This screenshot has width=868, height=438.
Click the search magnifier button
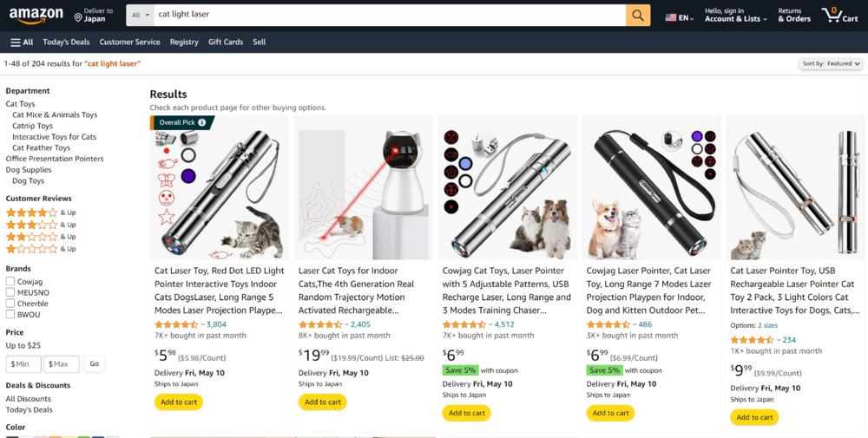(638, 16)
